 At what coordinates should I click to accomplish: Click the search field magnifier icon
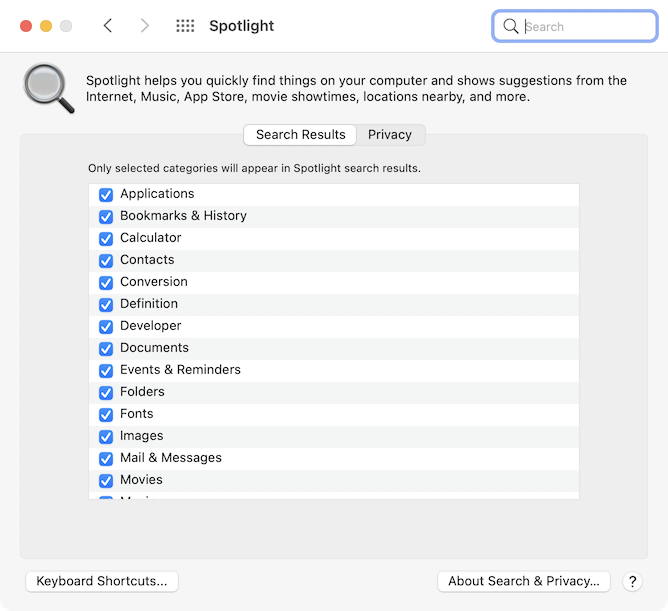511,27
